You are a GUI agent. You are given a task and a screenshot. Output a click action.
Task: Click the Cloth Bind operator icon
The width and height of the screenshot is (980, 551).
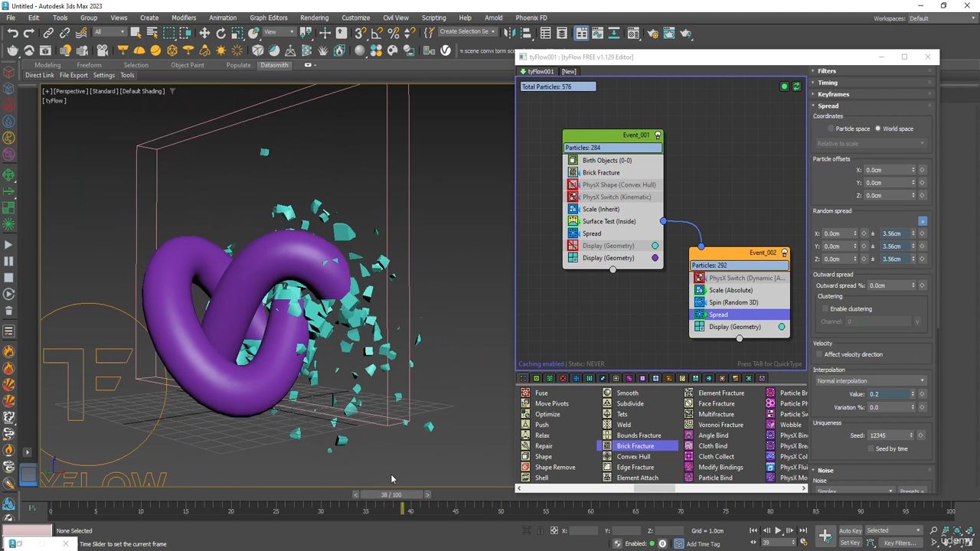click(x=689, y=446)
